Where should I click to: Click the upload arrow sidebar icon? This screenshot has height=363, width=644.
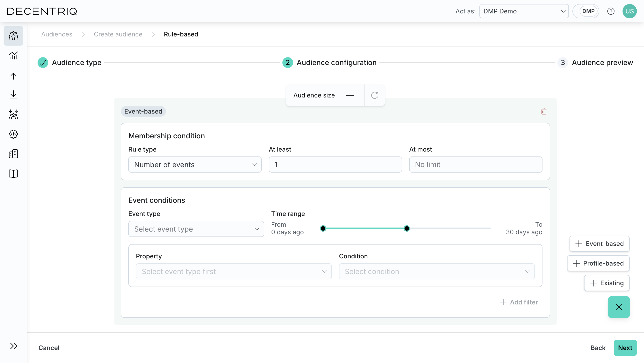(x=13, y=75)
